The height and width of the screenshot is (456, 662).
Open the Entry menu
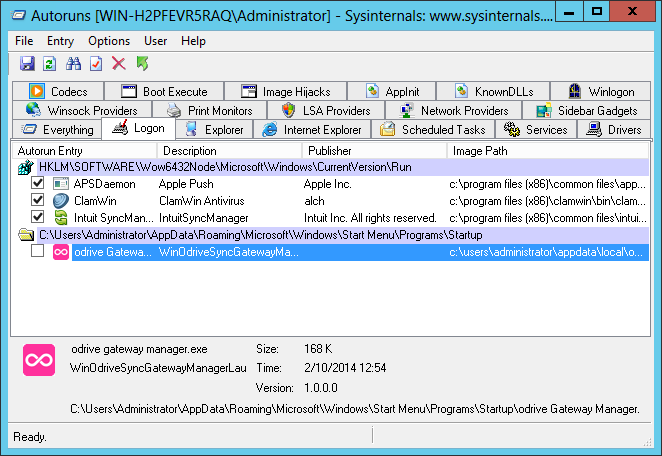coord(60,41)
